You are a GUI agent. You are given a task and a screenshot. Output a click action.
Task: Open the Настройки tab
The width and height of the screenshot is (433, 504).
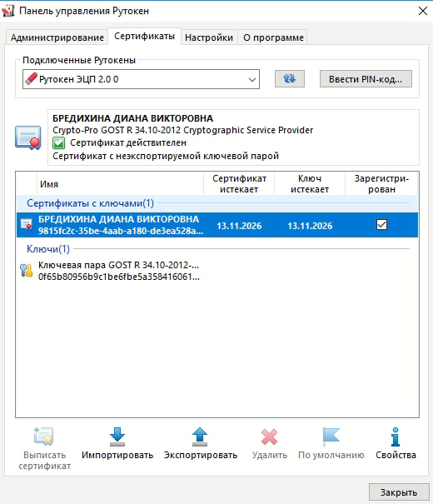pos(209,37)
